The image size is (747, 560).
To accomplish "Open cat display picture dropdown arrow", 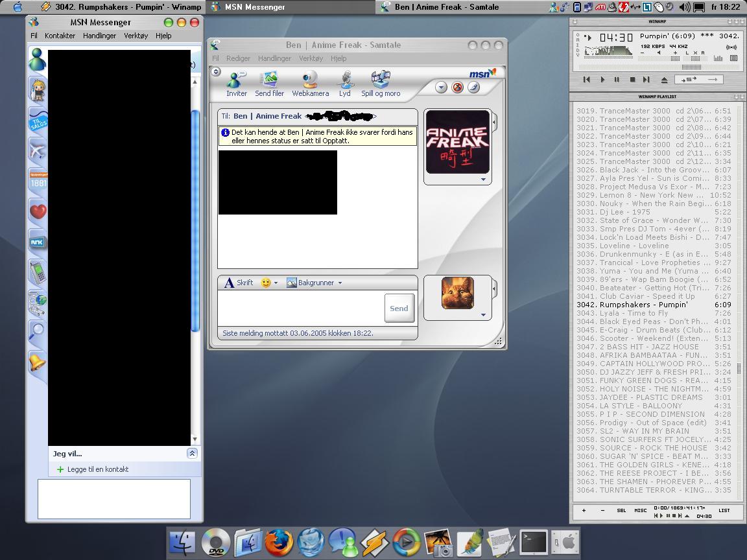I will click(483, 315).
